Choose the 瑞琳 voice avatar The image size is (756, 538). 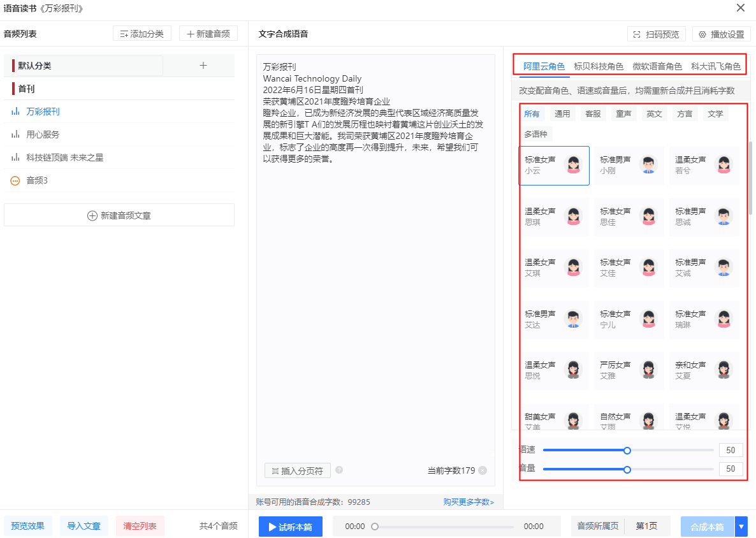pos(723,319)
